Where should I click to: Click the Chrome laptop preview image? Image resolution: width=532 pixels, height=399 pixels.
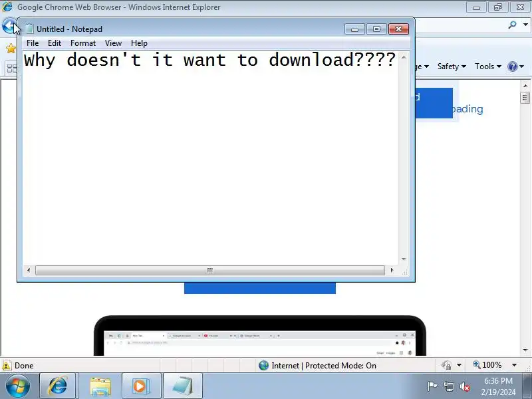tap(260, 336)
